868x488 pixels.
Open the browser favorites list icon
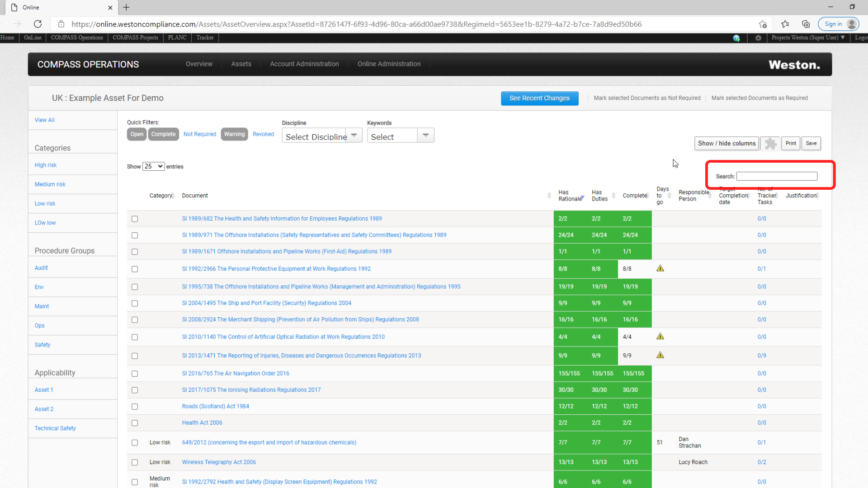[x=785, y=24]
